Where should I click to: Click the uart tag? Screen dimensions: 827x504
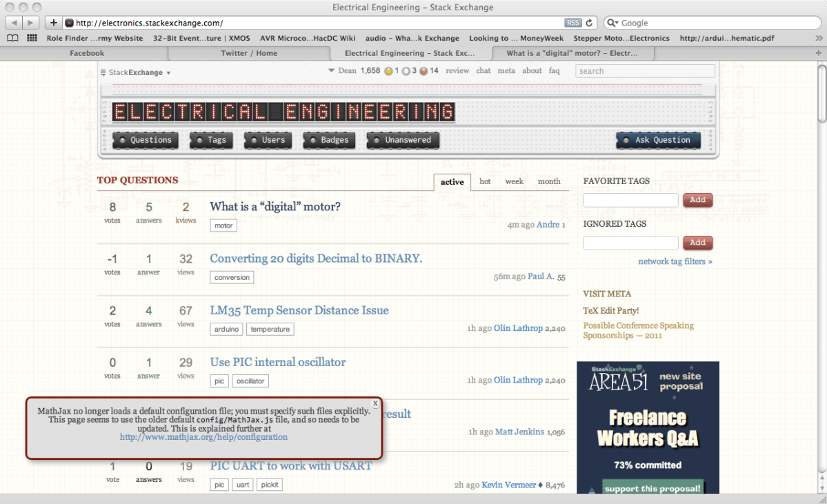pos(243,485)
